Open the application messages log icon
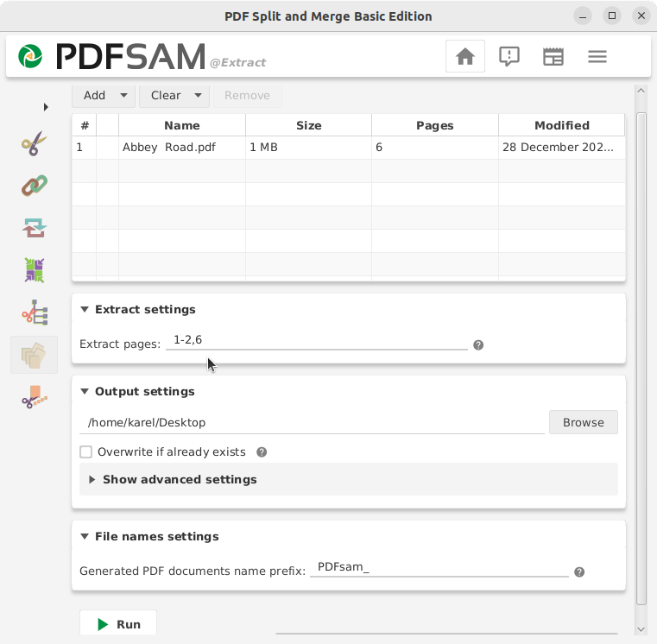Image resolution: width=657 pixels, height=644 pixels. pyautogui.click(x=509, y=56)
